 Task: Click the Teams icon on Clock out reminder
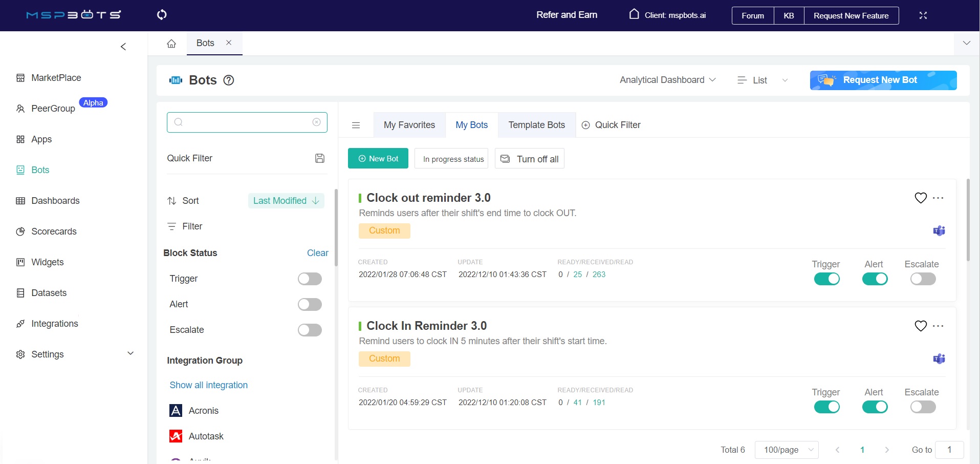click(939, 231)
